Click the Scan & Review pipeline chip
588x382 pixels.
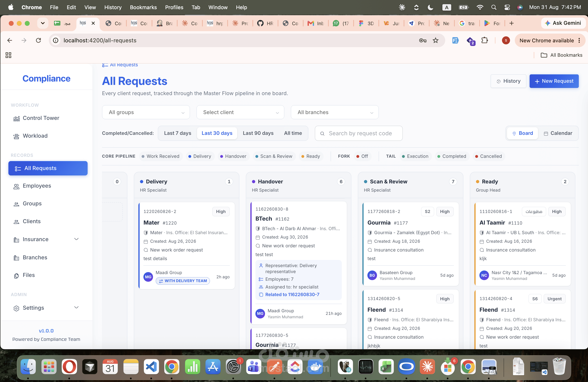(x=274, y=156)
